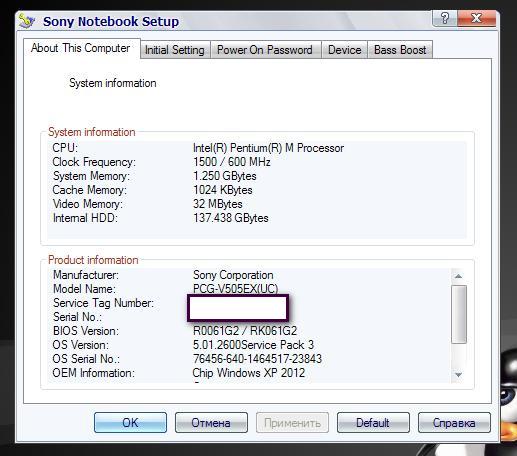The image size is (517, 456).
Task: Click the help question mark button
Action: [x=445, y=18]
